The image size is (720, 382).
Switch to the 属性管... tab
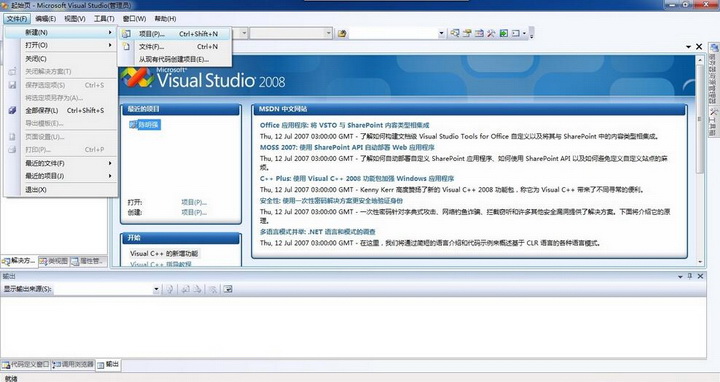[x=88, y=261]
